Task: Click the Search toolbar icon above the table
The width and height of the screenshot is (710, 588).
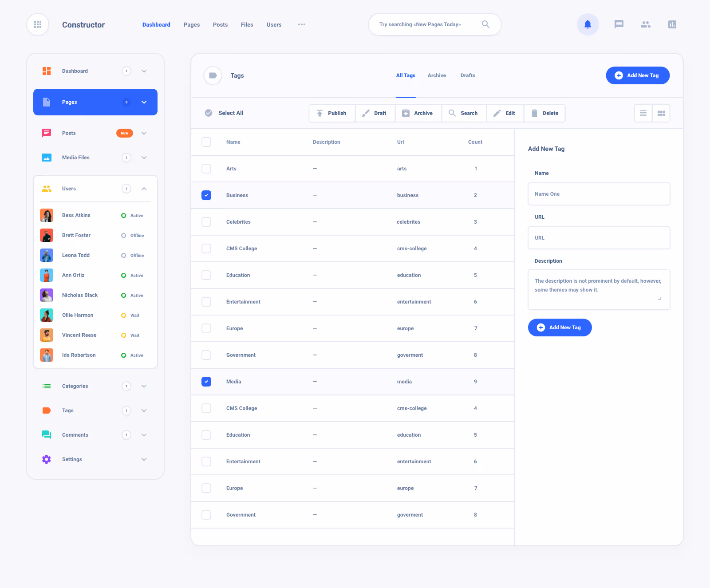Action: click(x=464, y=113)
